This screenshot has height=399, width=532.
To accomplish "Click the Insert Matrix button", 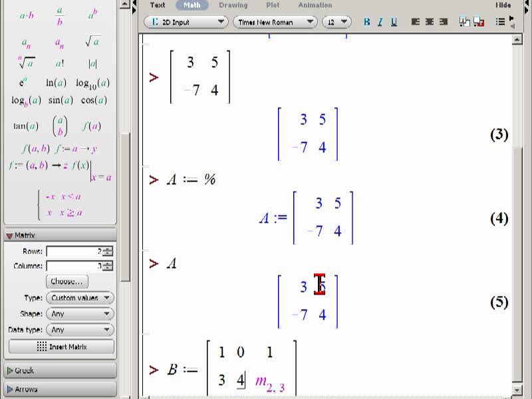I will coord(61,346).
